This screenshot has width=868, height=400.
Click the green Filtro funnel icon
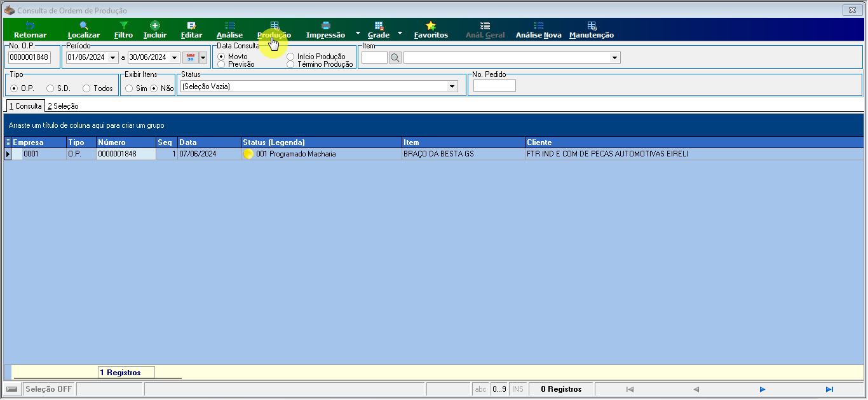pyautogui.click(x=124, y=25)
